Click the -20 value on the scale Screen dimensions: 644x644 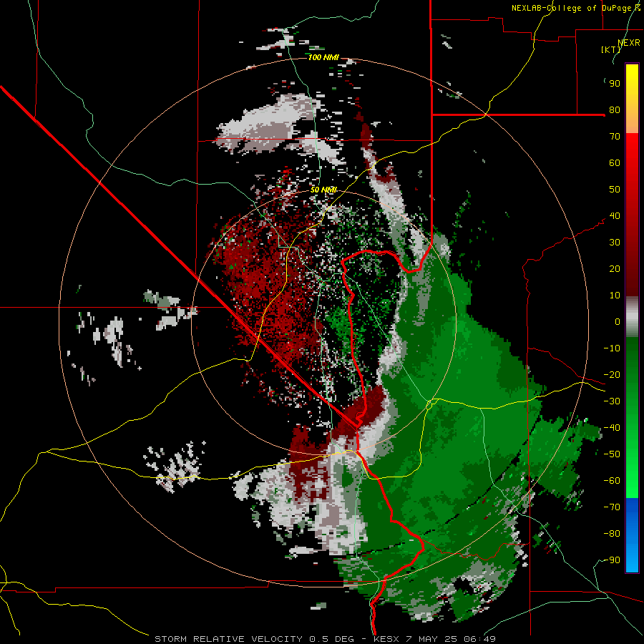point(612,375)
